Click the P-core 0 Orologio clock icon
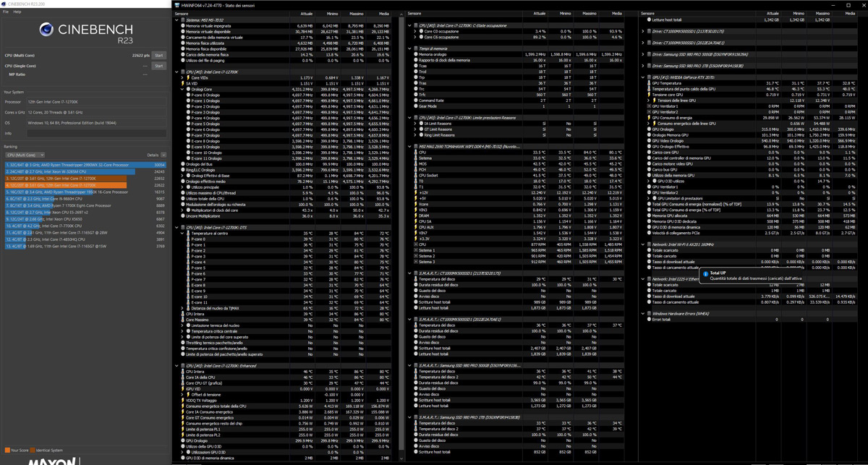Screen dimensions: 868x465 pyautogui.click(x=189, y=95)
